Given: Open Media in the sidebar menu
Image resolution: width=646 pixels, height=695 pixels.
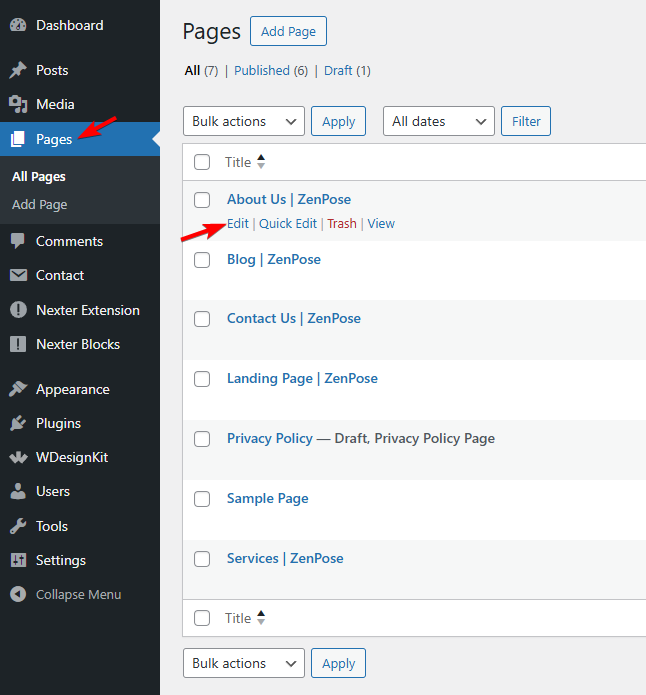Looking at the screenshot, I should [x=55, y=104].
